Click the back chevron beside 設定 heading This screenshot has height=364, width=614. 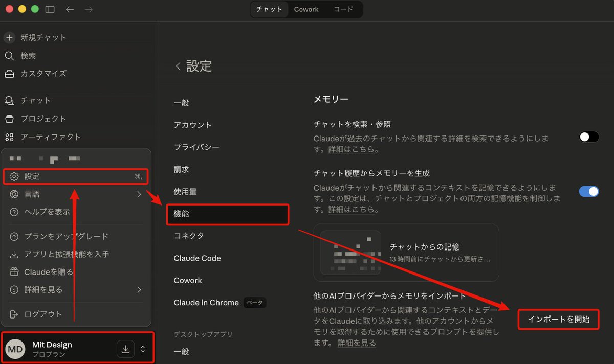click(x=178, y=66)
